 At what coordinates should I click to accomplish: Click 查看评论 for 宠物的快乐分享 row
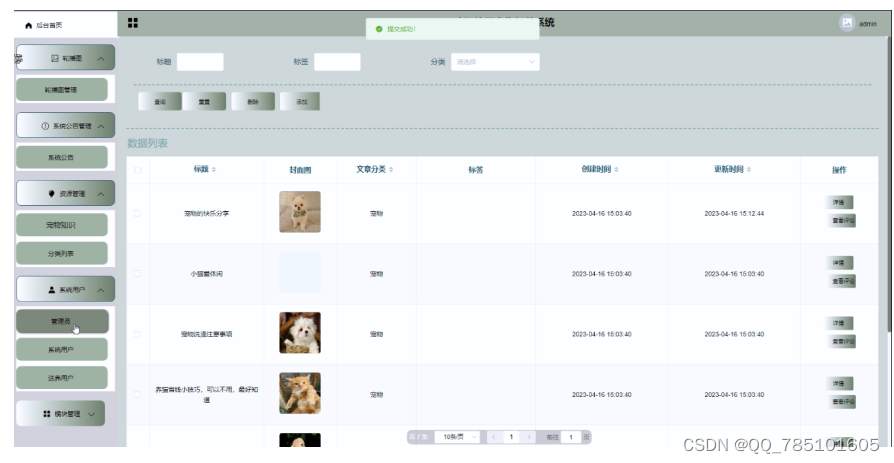[x=842, y=220]
